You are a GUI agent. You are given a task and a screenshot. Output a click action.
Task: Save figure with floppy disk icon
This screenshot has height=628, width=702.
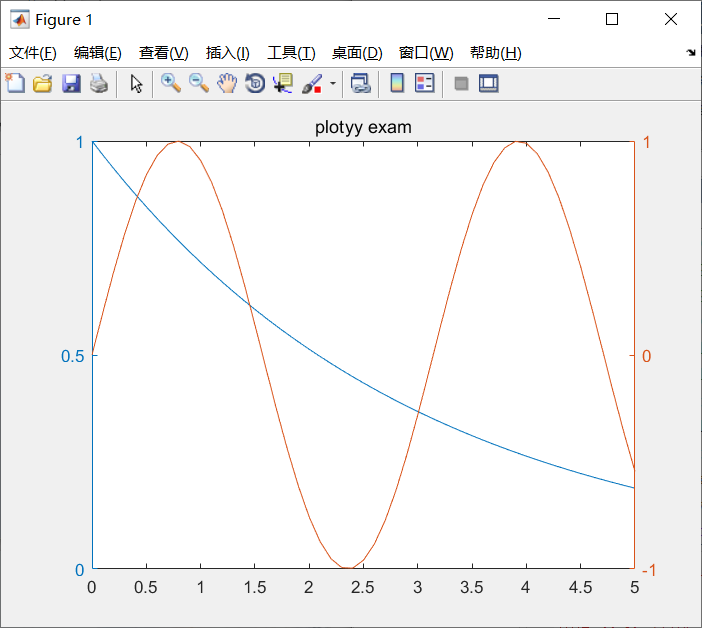coord(71,83)
